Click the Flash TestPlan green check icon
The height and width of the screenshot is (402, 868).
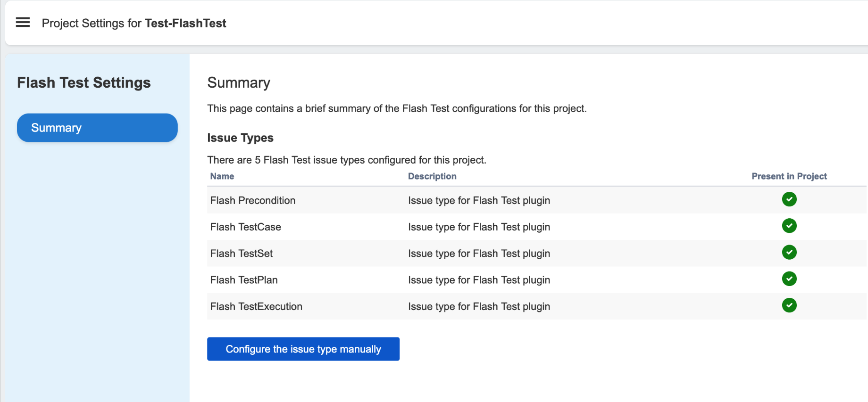[x=789, y=279]
